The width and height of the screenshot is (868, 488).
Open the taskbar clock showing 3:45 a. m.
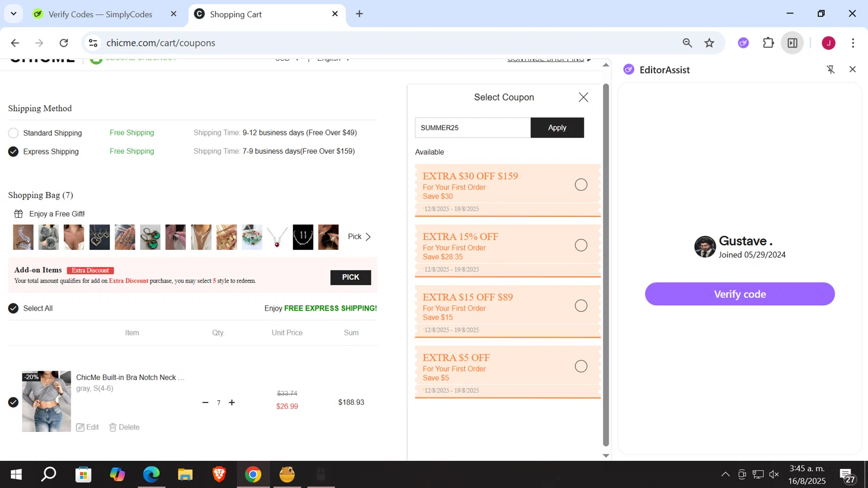point(807,475)
